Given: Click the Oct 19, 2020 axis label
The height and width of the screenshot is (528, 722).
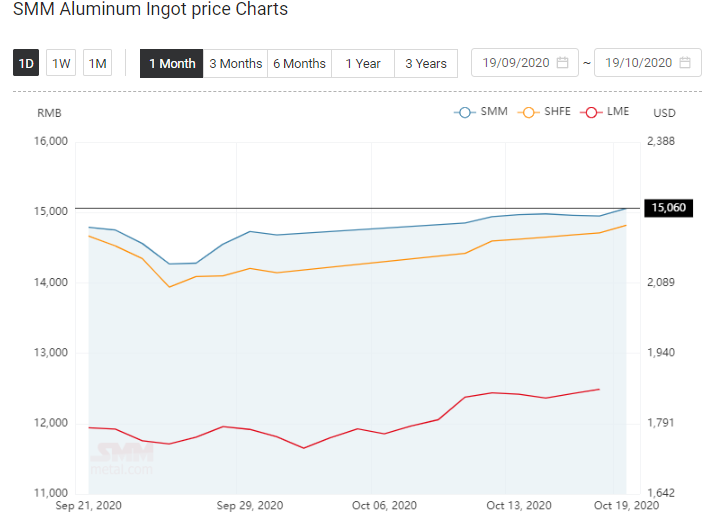Looking at the screenshot, I should coord(626,505).
